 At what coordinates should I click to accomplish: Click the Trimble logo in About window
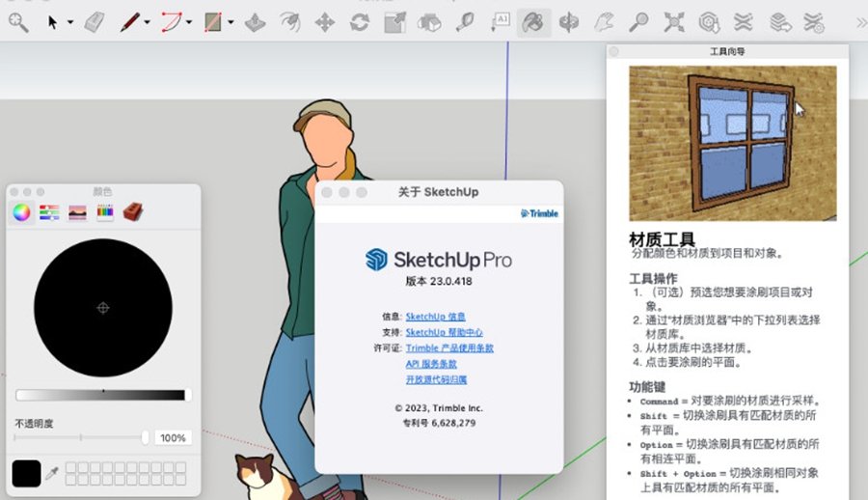point(539,213)
